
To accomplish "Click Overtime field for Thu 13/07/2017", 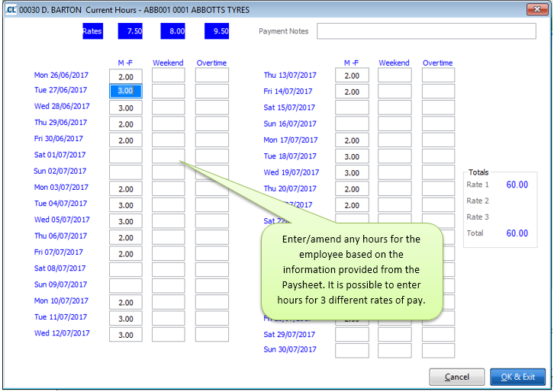I will click(438, 76).
